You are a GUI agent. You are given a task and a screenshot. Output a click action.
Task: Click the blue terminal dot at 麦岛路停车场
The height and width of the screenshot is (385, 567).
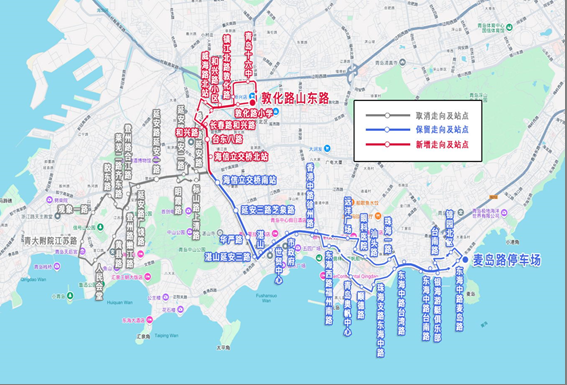click(465, 260)
